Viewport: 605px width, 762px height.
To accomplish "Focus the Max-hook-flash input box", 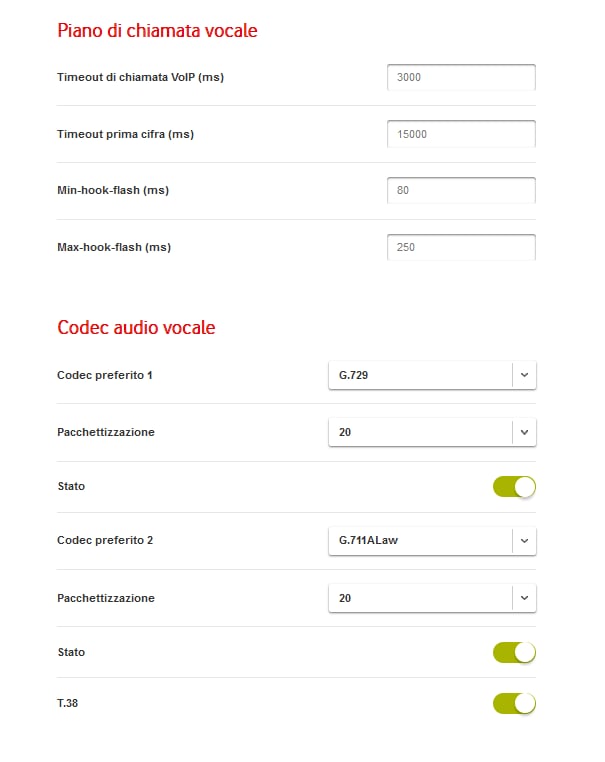I will coord(461,247).
